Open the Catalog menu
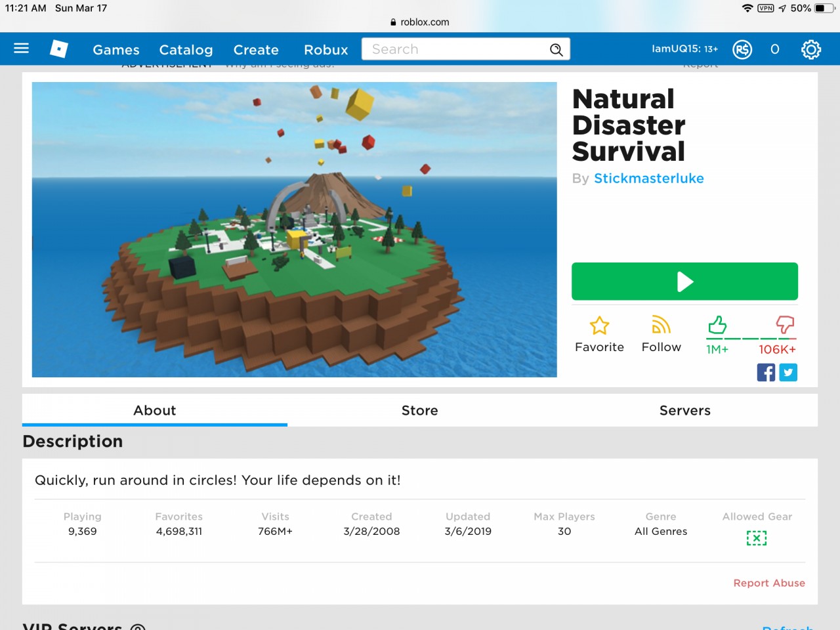 186,50
